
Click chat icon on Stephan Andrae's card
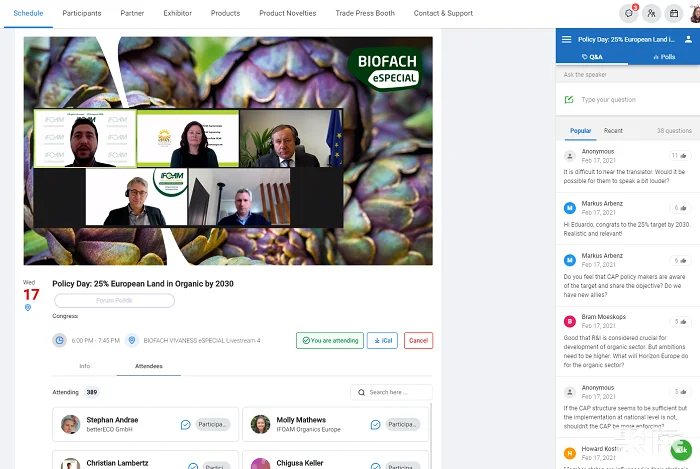point(185,424)
